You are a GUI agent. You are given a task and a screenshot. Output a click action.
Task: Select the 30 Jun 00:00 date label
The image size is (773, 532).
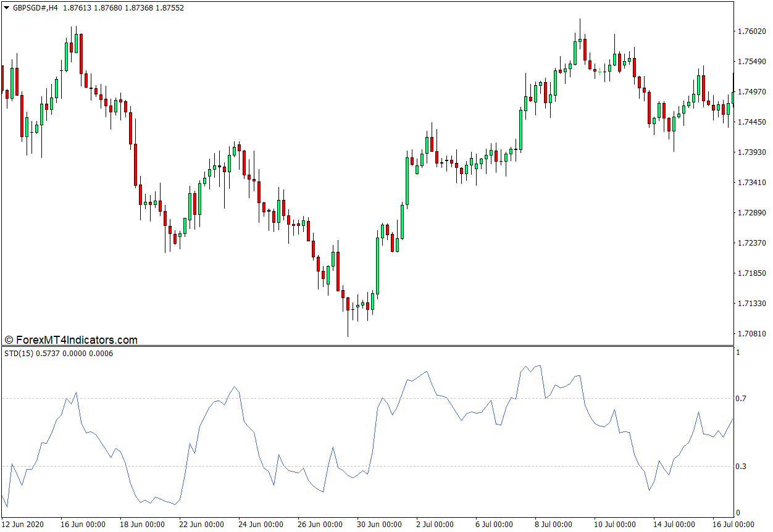379,525
